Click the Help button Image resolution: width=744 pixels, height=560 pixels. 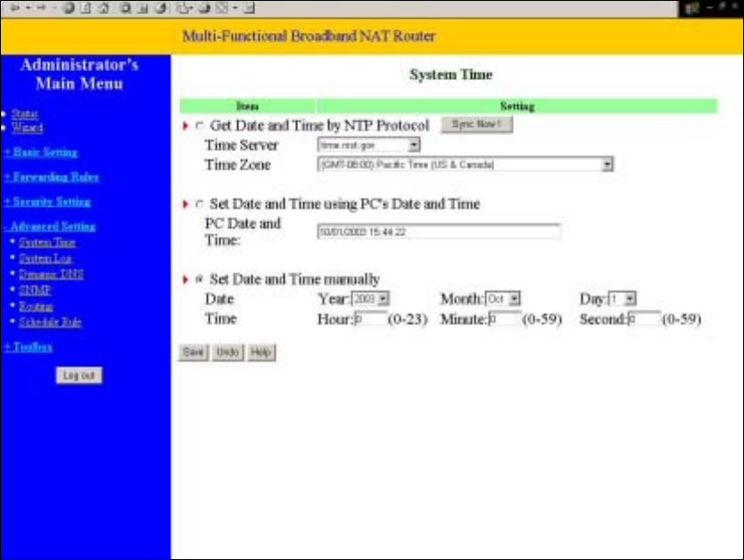point(261,352)
